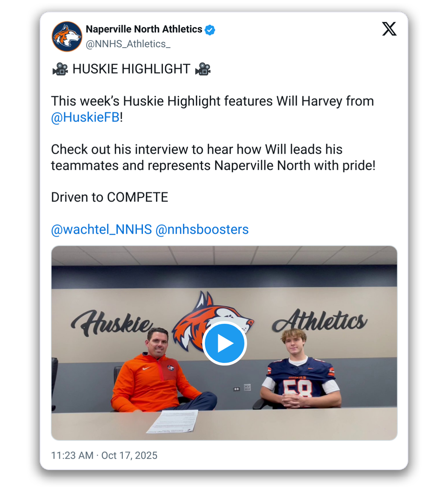The height and width of the screenshot is (492, 448).
Task: Click the X logo icon
Action: tap(389, 29)
